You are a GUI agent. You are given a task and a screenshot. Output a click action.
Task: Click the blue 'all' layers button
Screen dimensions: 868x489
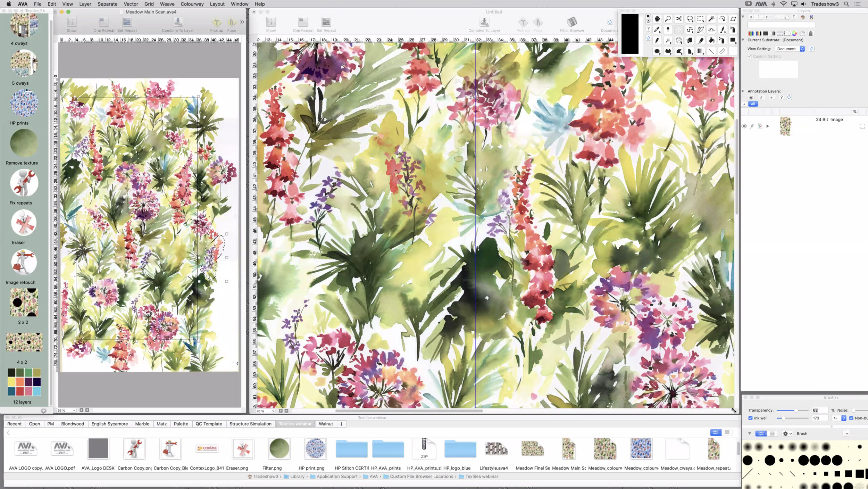pyautogui.click(x=753, y=104)
